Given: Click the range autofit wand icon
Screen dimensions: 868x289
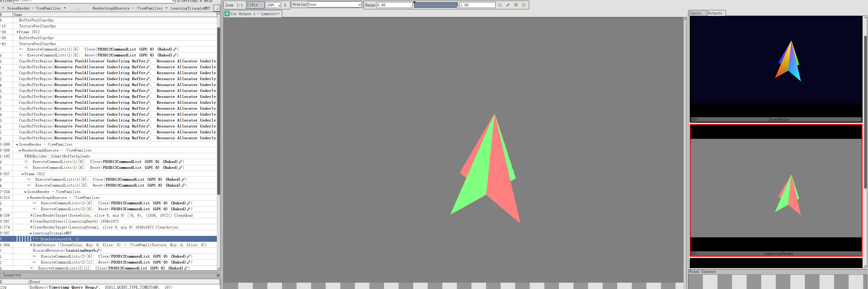Looking at the screenshot, I should click(x=508, y=5).
